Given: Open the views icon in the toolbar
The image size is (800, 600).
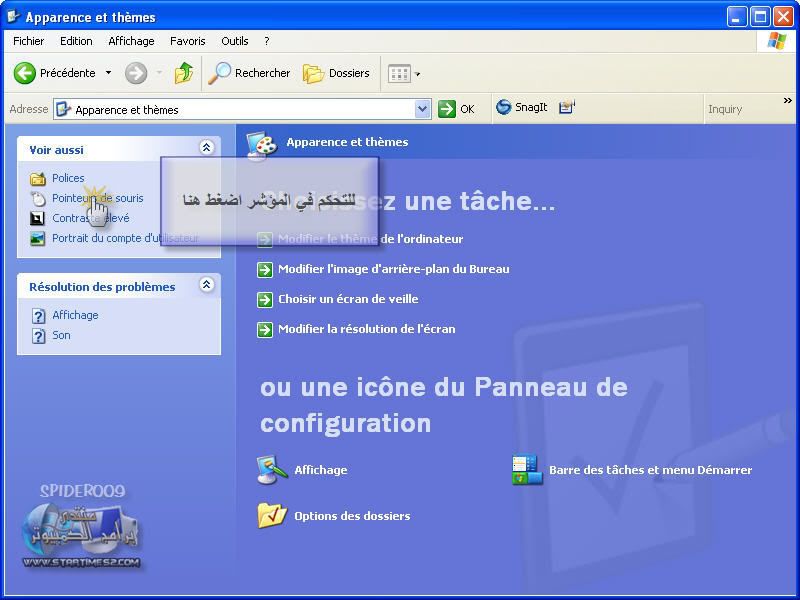Looking at the screenshot, I should pyautogui.click(x=399, y=74).
